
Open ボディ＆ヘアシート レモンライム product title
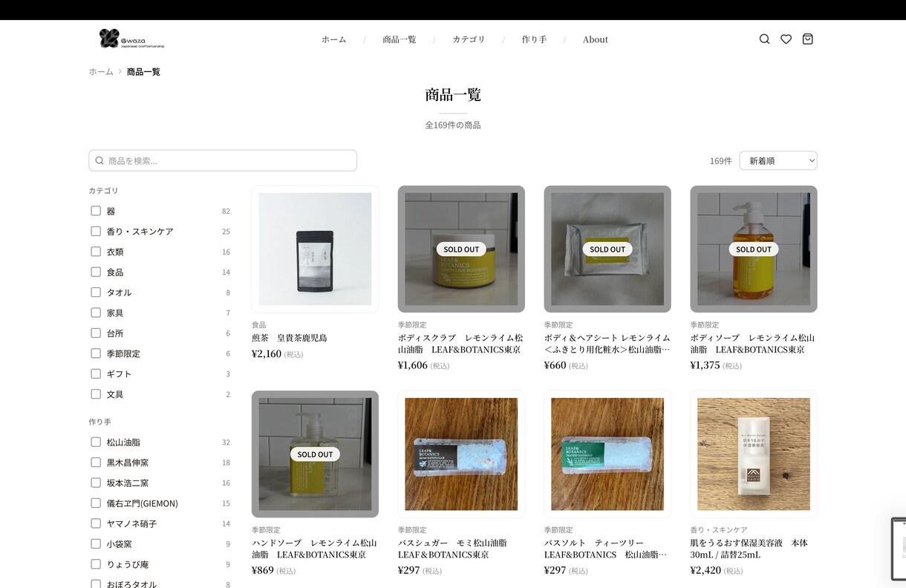click(607, 344)
